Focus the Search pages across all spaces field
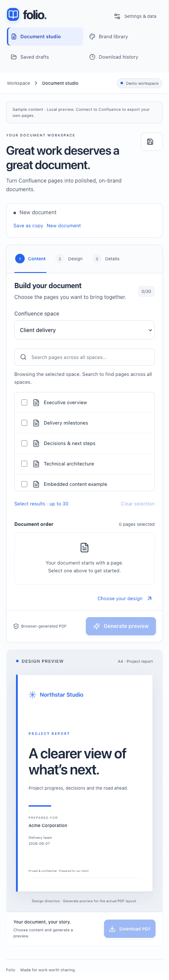 pyautogui.click(x=84, y=357)
